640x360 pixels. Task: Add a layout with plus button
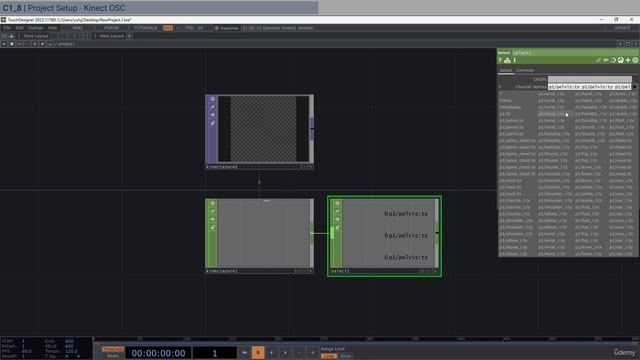pos(129,36)
